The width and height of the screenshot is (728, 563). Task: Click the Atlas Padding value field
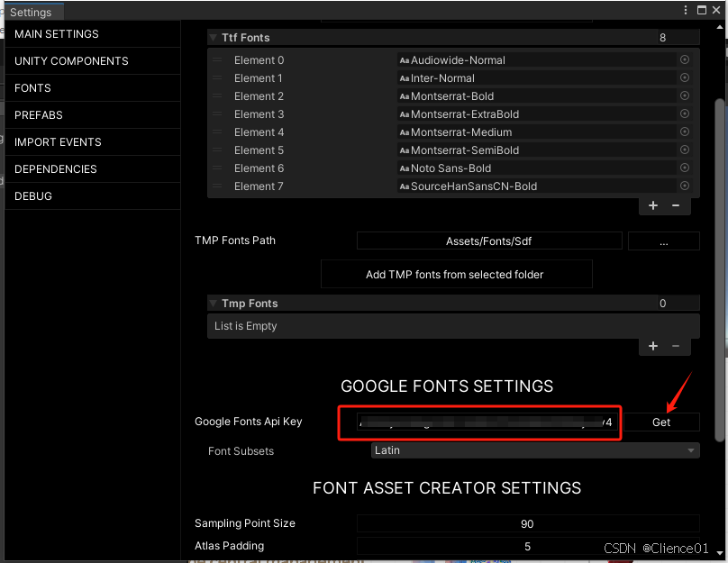click(x=527, y=546)
